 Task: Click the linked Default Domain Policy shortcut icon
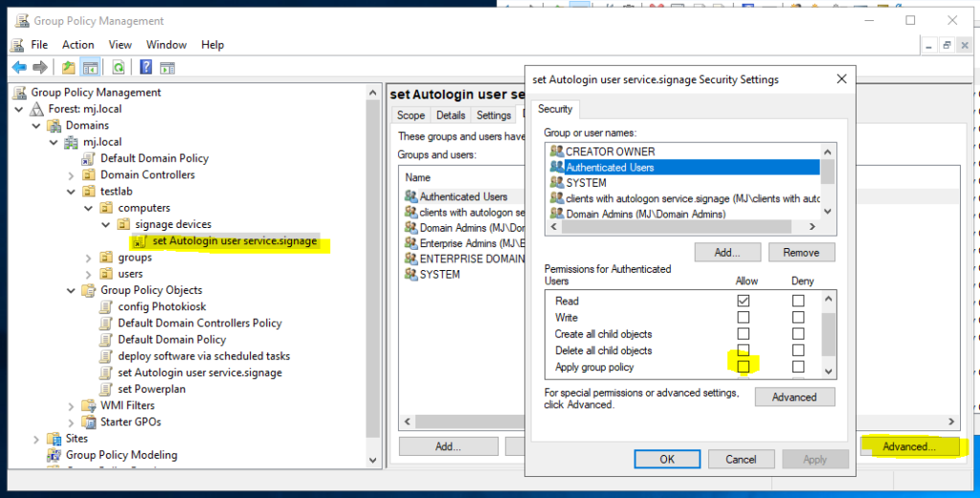coord(89,158)
